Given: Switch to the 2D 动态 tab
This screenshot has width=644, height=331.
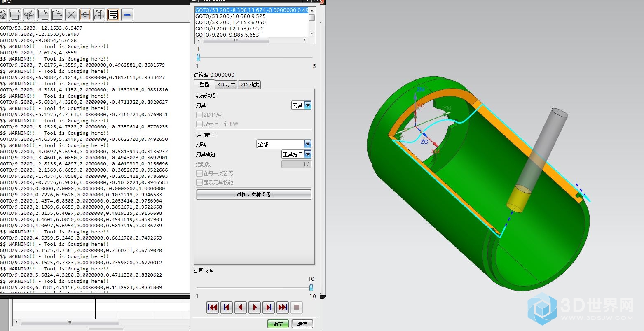Looking at the screenshot, I should (x=250, y=85).
